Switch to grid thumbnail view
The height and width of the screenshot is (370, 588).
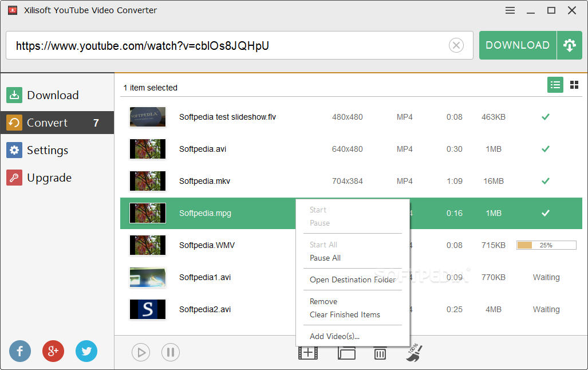[574, 85]
